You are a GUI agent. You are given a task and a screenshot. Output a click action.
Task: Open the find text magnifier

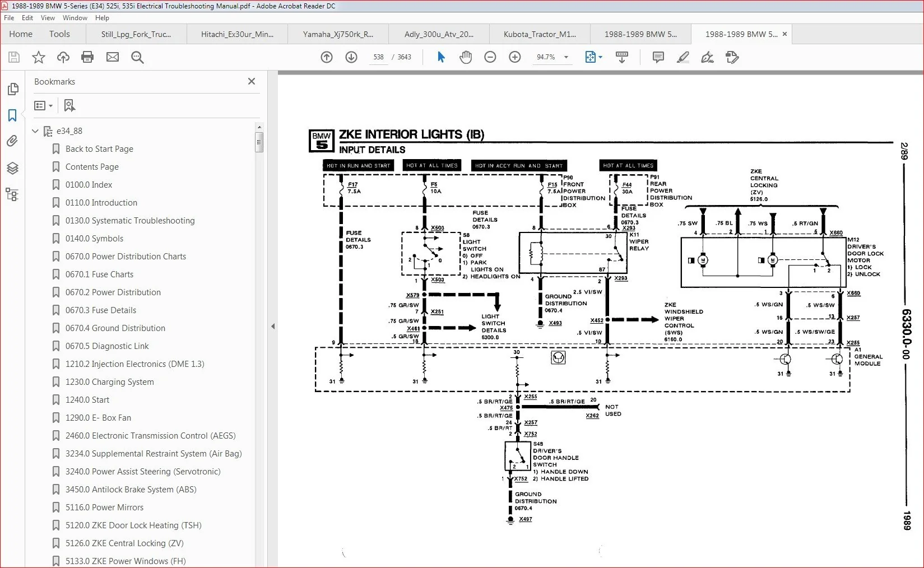point(137,57)
